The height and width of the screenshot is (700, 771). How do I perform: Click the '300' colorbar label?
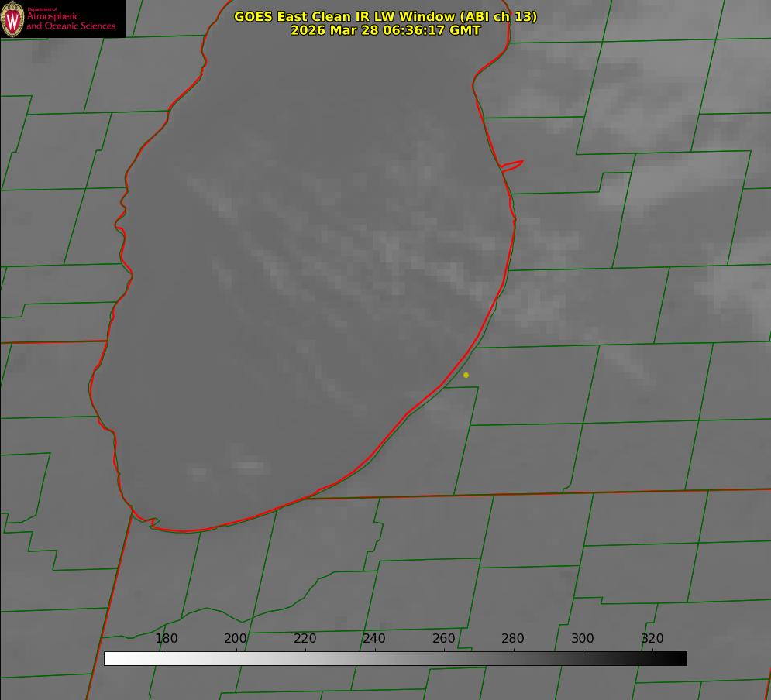[583, 638]
